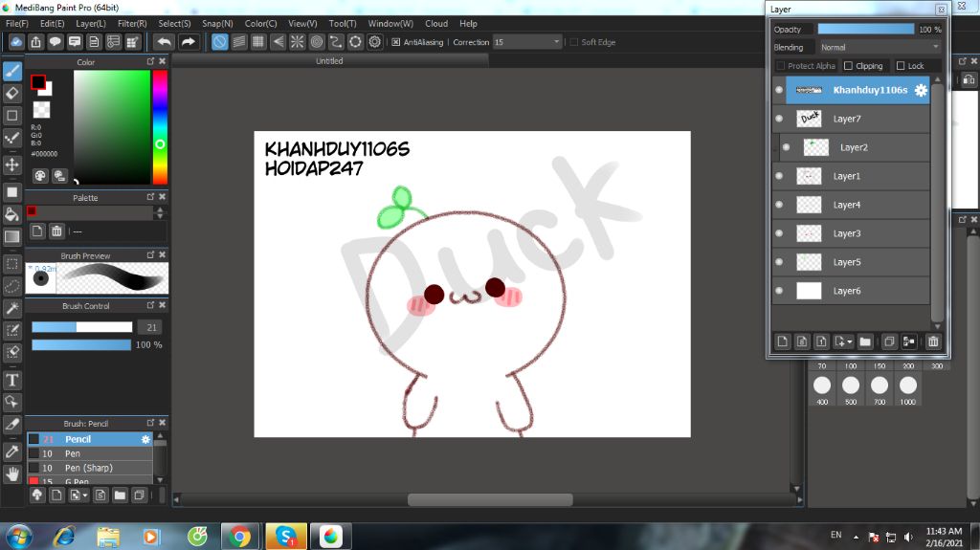Select the Hand tool
The width and height of the screenshot is (980, 550).
point(11,474)
